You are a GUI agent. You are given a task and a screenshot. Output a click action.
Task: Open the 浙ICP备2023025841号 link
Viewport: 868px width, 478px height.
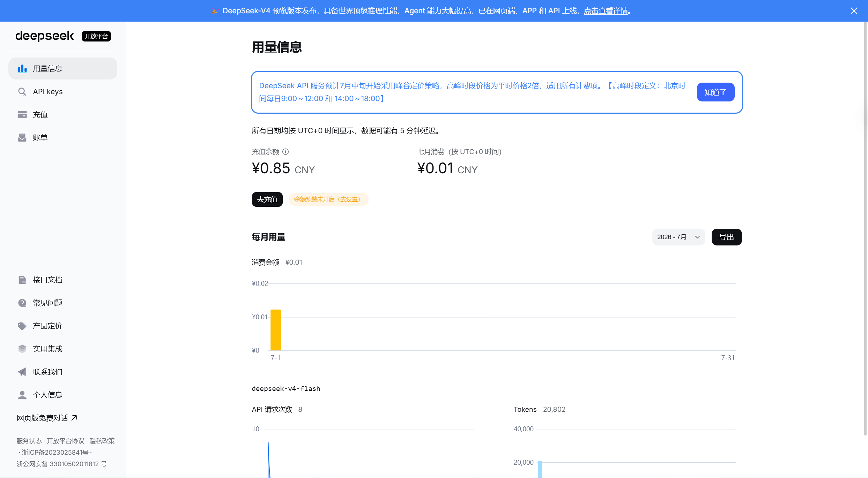[55, 453]
